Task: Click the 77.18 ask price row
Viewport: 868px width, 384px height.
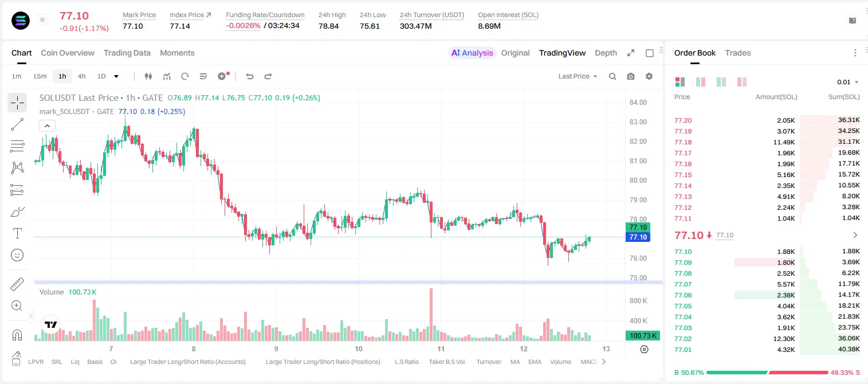Action: point(767,142)
